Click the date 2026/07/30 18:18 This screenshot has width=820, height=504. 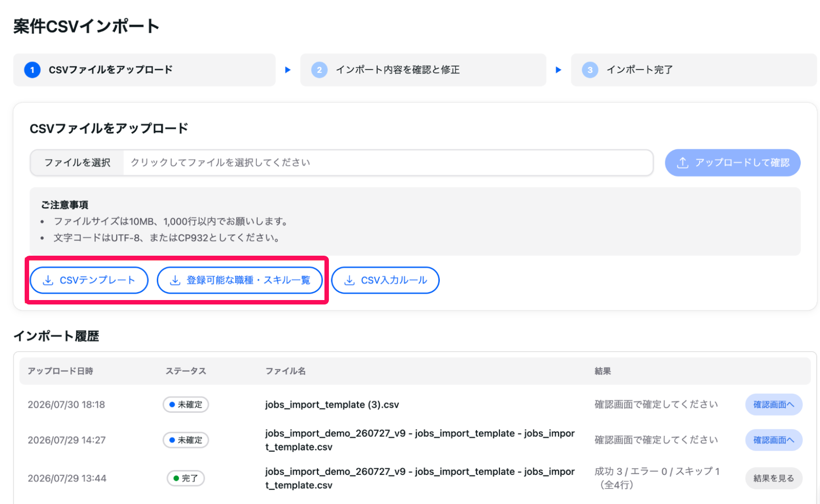coord(67,405)
